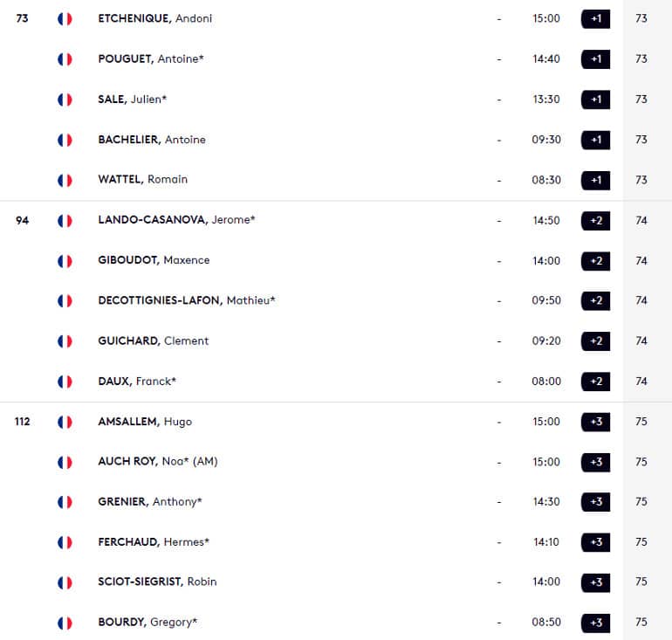This screenshot has height=640, width=672.
Task: Click the French flag beside ETCHENIQUE, Andoni
Action: coord(65,19)
